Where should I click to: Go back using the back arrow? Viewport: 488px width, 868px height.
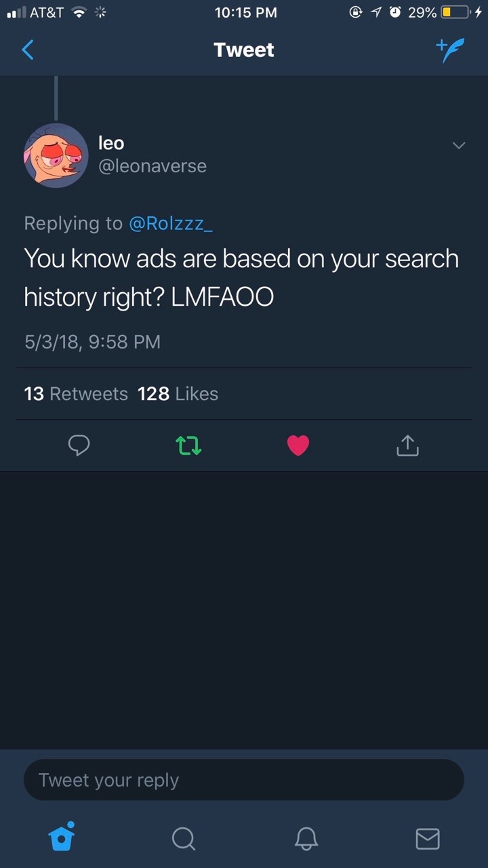coord(28,50)
